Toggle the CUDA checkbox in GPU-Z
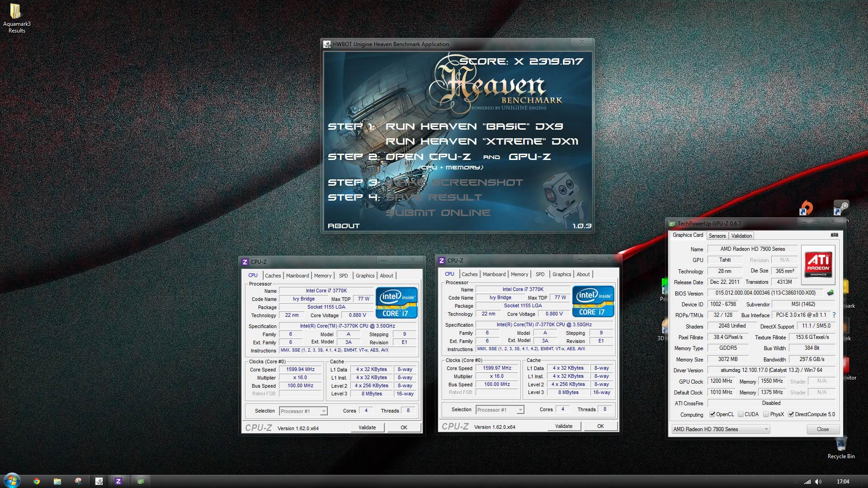The image size is (868, 488). click(741, 414)
